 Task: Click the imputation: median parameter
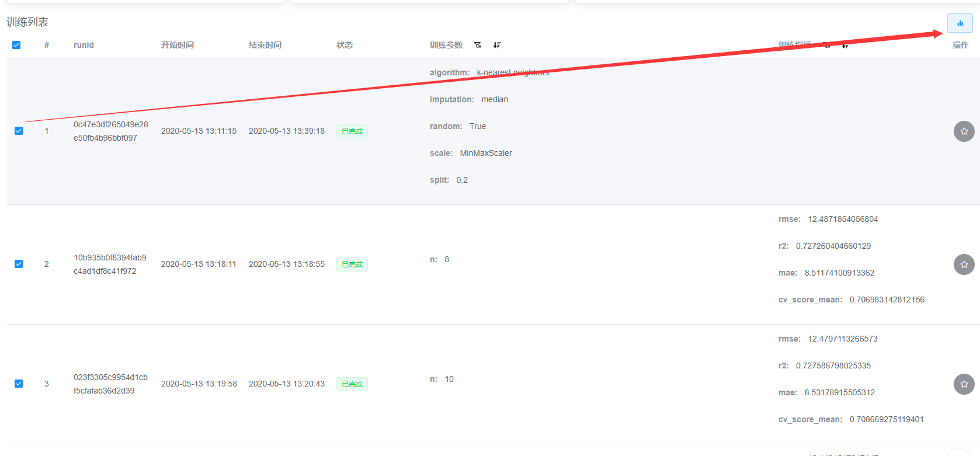point(469,99)
